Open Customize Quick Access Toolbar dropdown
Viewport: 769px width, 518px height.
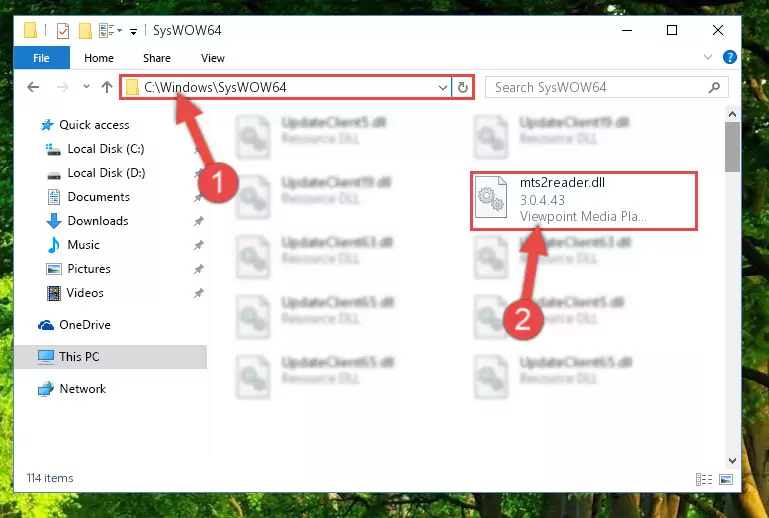pyautogui.click(x=133, y=31)
